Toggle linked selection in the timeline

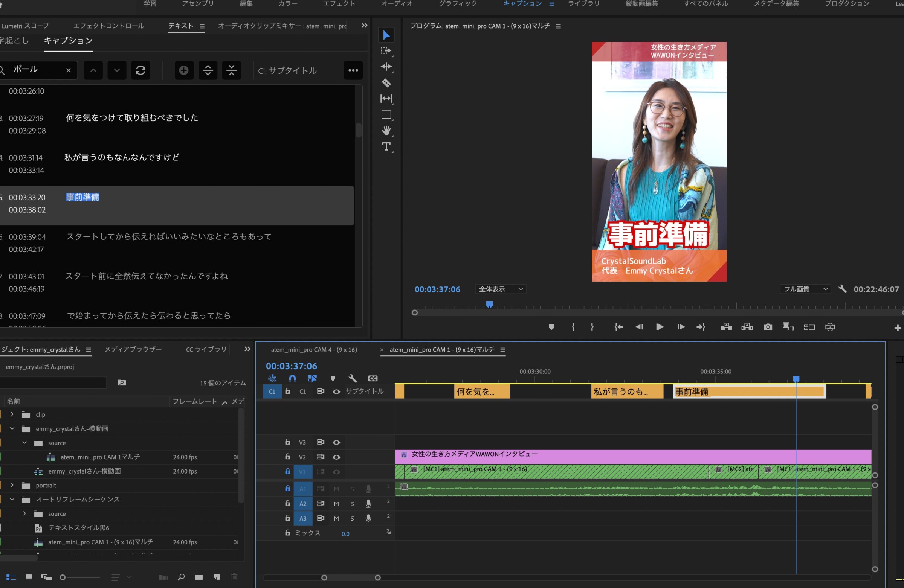click(x=312, y=378)
